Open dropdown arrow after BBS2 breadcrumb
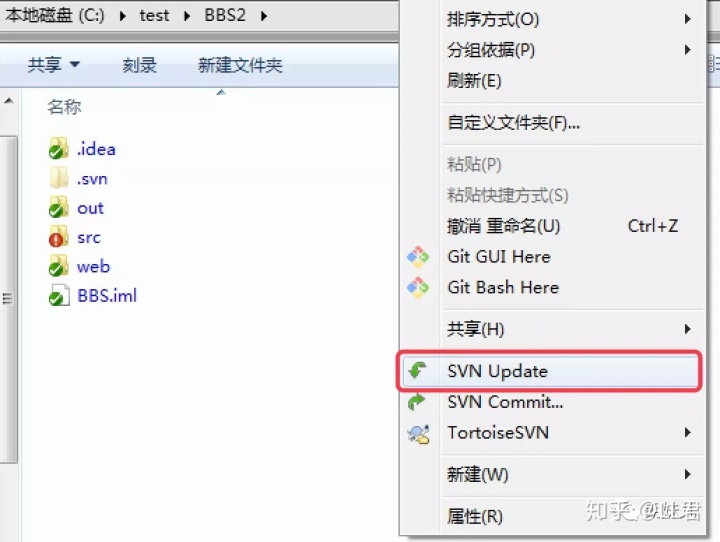Viewport: 720px width, 542px height. [264, 16]
